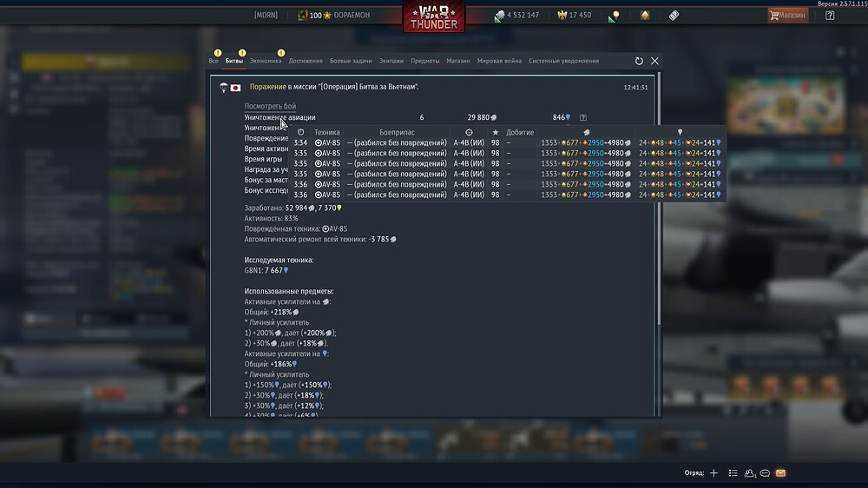This screenshot has width=868, height=488.
Task: Switch to the Боевые задачи tab
Action: point(351,61)
